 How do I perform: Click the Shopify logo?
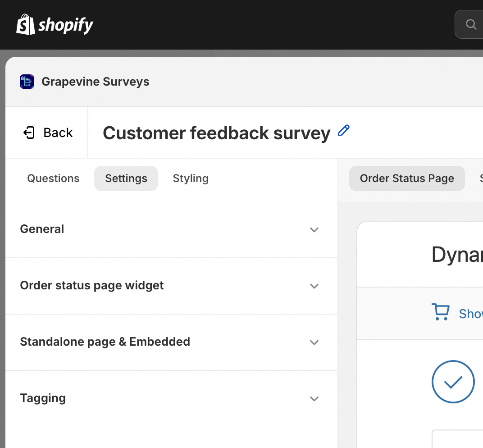(55, 25)
